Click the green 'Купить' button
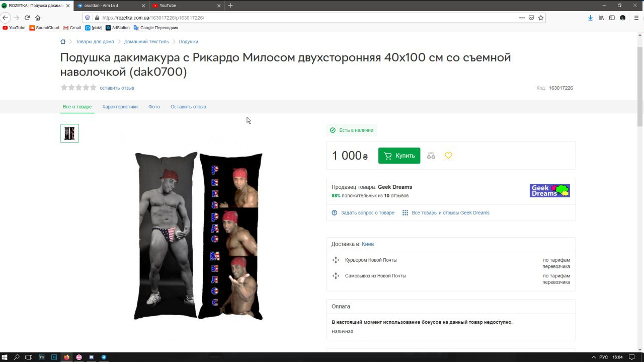Screen dimensions: 644x362 click(399, 156)
